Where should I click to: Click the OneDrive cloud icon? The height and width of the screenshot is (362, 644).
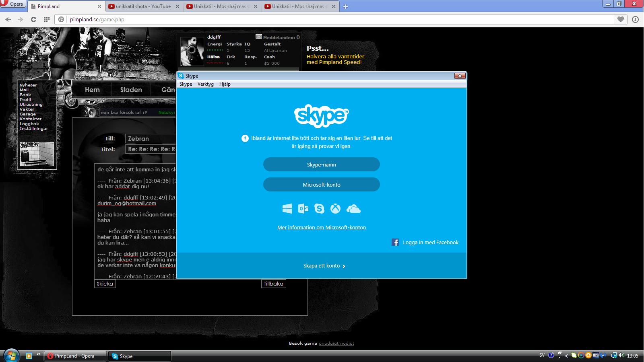tap(353, 208)
